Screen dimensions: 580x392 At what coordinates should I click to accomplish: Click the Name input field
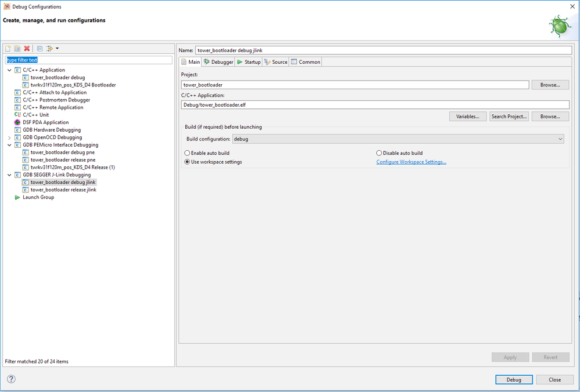pos(384,50)
